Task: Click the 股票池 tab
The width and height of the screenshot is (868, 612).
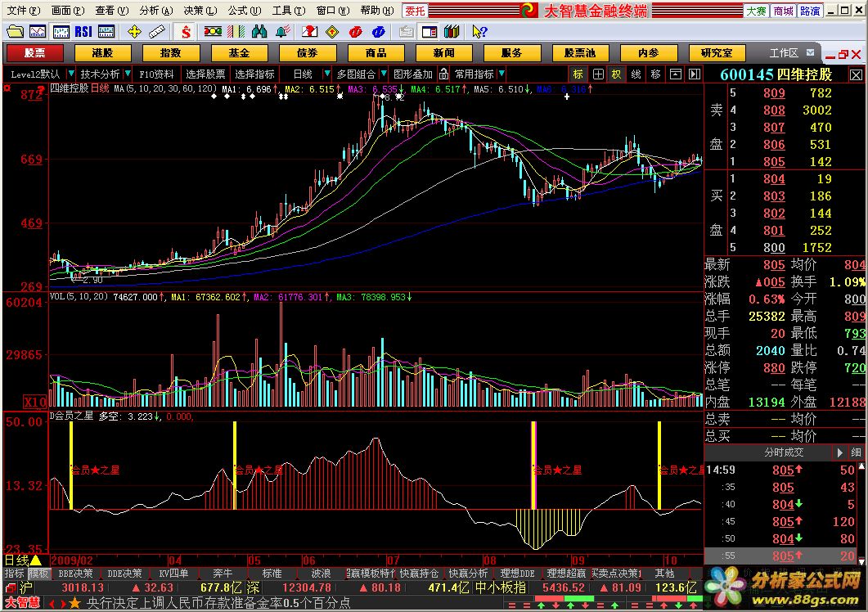Action: pyautogui.click(x=580, y=52)
